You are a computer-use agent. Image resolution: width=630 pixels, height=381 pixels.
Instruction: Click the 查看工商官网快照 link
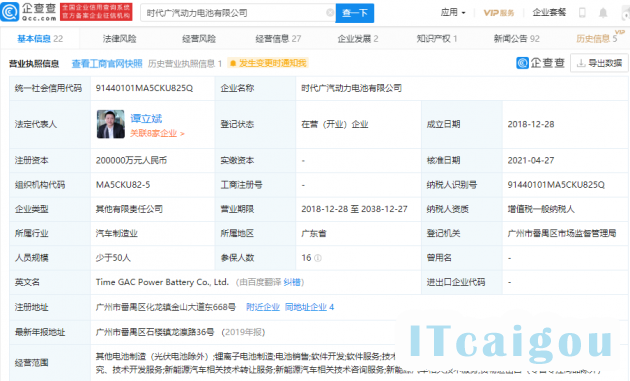pos(107,64)
